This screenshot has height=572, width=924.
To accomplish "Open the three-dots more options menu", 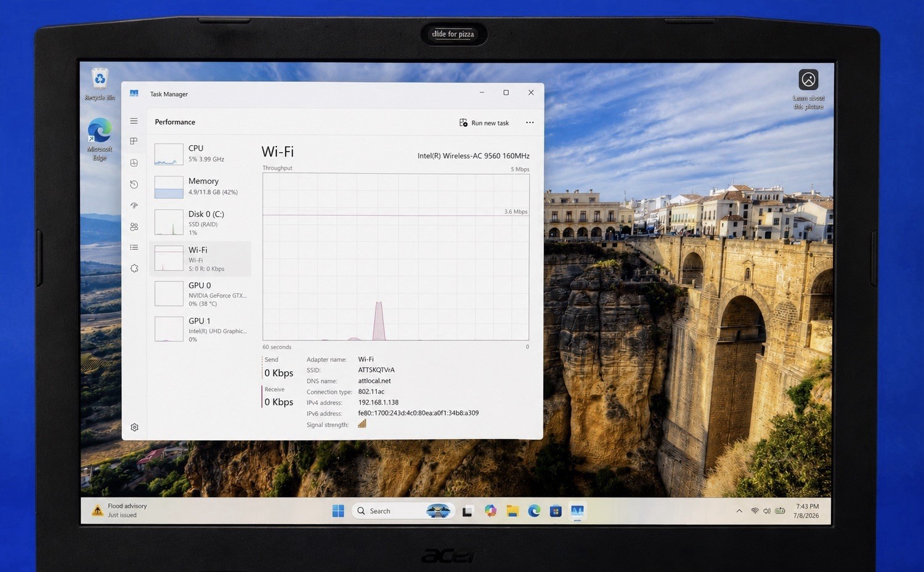I will [x=530, y=123].
